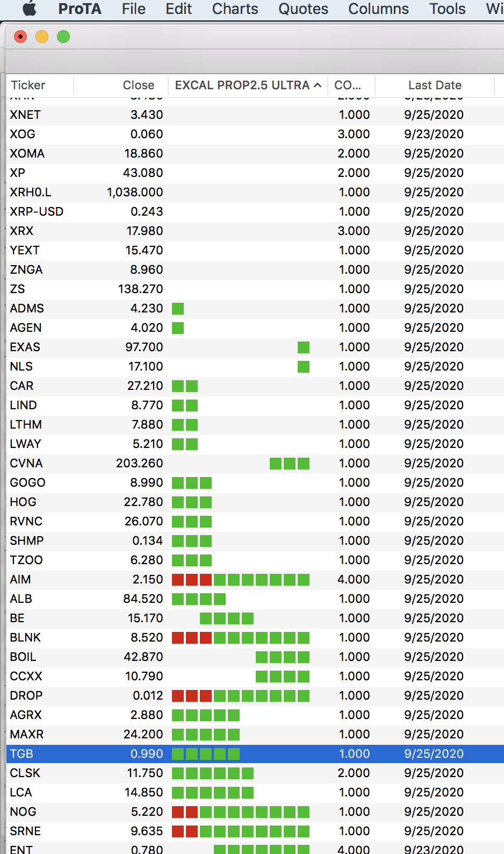Click the close price 97.700
Screen dimensions: 504x854
144,347
